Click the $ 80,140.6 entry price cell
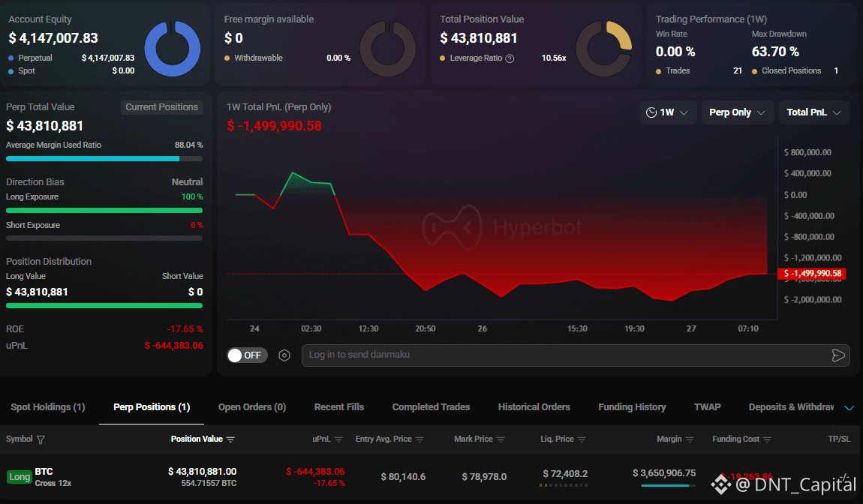The image size is (863, 504). [403, 476]
